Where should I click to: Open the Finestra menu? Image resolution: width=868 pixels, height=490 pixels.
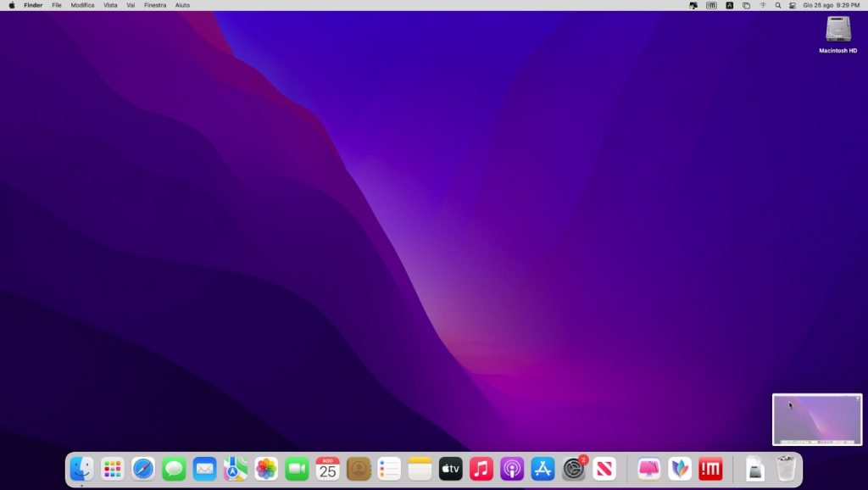tap(155, 5)
